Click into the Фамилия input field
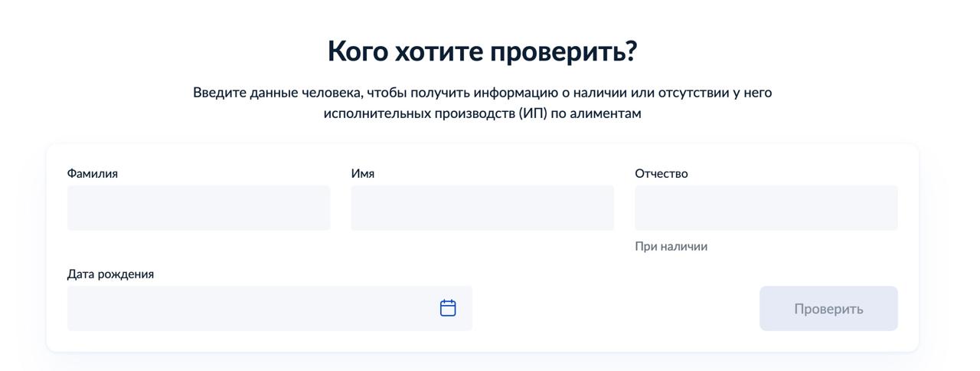980x371 pixels. [198, 208]
